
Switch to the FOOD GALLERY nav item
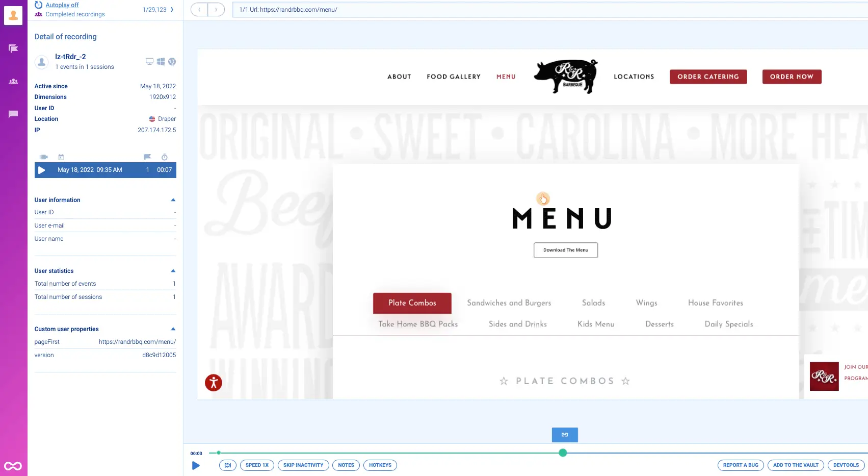tap(454, 77)
